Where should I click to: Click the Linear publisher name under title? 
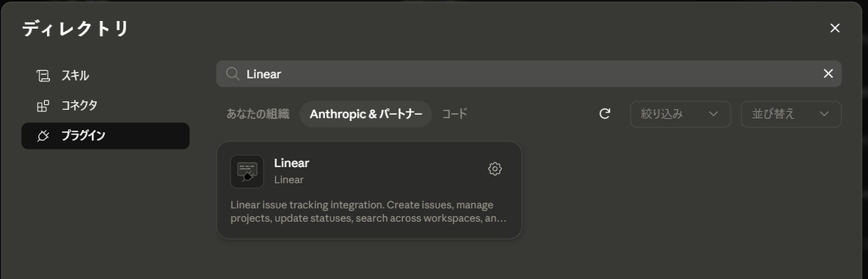pyautogui.click(x=289, y=180)
